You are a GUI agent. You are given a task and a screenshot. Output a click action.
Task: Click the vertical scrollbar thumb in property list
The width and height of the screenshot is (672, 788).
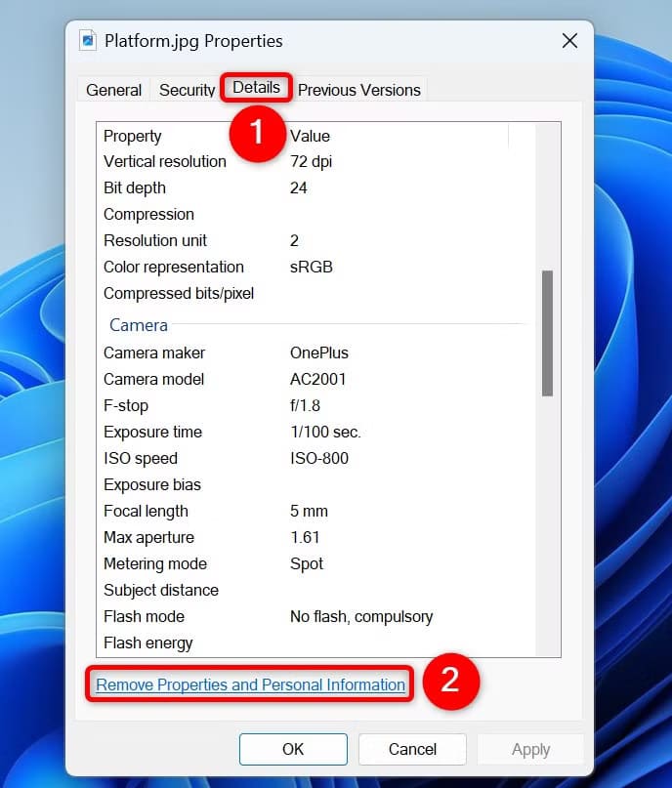coord(547,333)
